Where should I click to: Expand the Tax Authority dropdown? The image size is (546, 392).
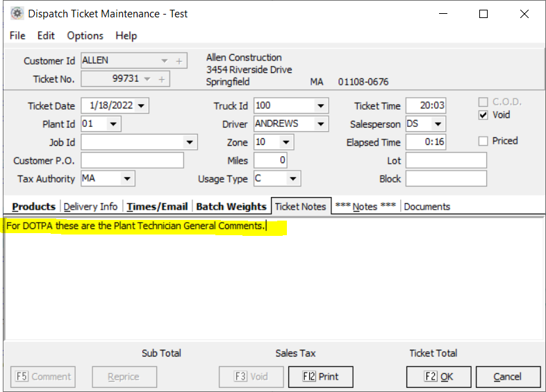126,179
